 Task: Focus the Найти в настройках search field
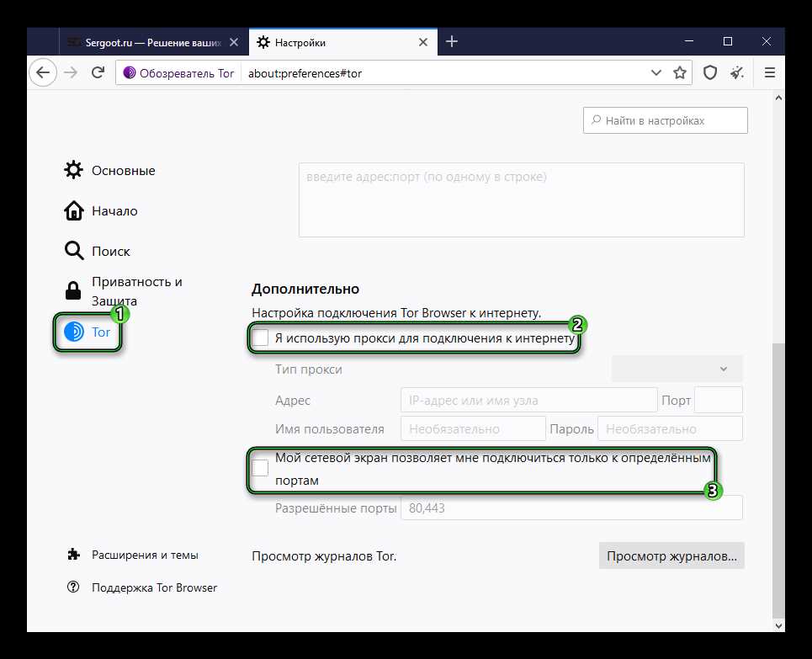pos(665,120)
